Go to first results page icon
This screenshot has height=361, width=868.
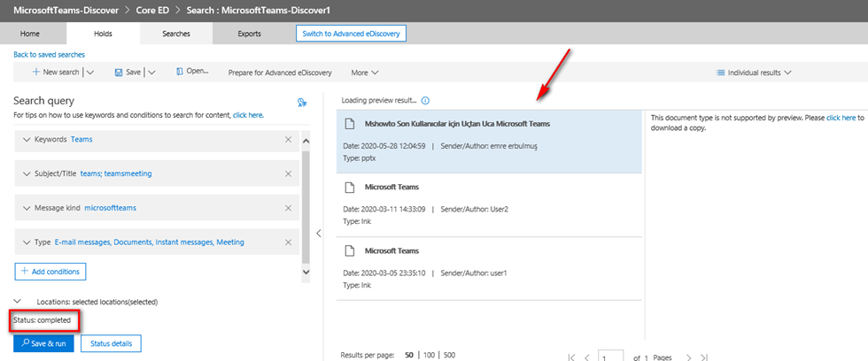coord(572,357)
